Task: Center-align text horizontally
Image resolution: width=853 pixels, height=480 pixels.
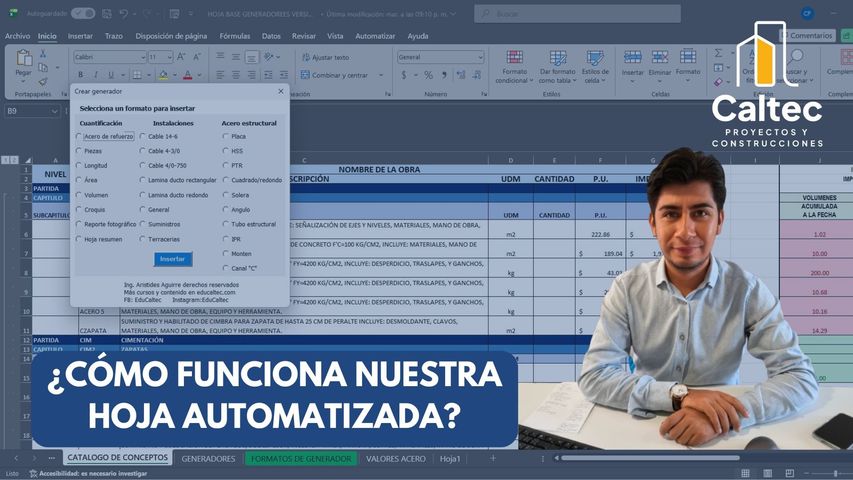Action: click(x=236, y=75)
